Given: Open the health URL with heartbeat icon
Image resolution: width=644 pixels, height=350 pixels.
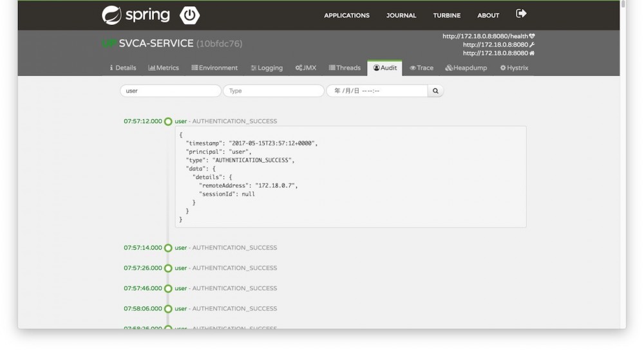Looking at the screenshot, I should tap(488, 36).
